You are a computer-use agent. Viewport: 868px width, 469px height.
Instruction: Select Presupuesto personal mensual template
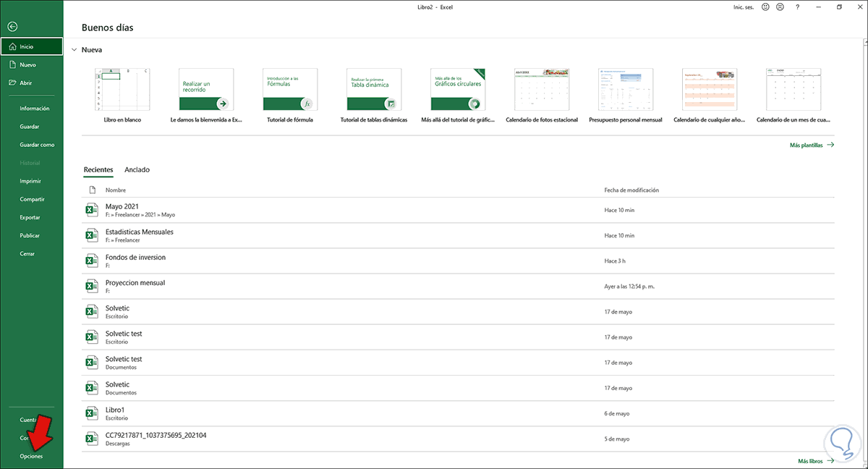click(625, 90)
